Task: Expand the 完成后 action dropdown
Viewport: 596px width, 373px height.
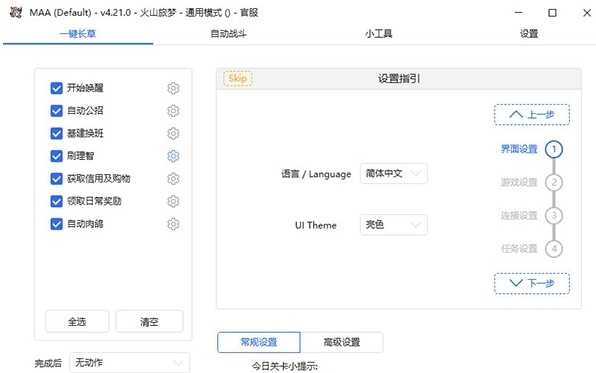Action: tap(130, 363)
